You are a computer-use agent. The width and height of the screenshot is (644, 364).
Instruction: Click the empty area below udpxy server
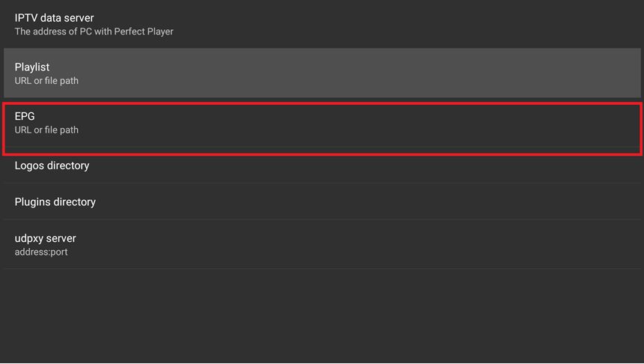tap(322, 315)
